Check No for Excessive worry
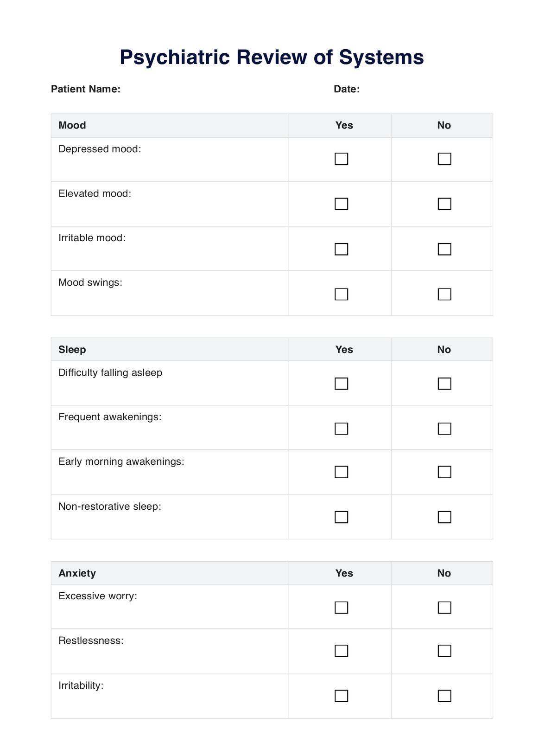The image size is (545, 756). click(444, 608)
